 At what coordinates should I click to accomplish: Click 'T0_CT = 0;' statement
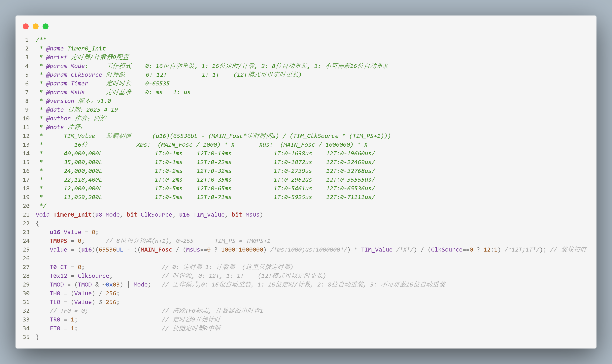click(67, 267)
